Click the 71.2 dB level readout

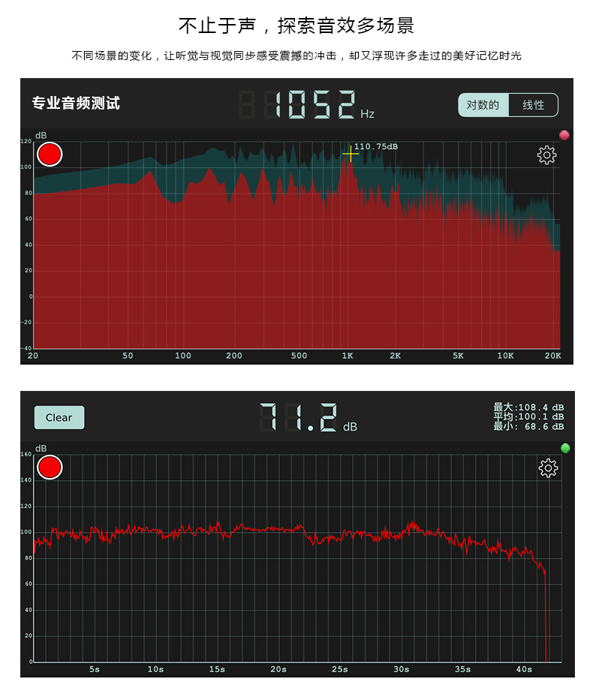tap(308, 417)
